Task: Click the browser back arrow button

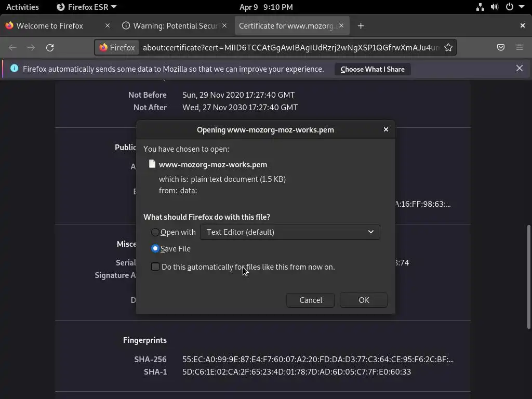Action: pyautogui.click(x=12, y=47)
